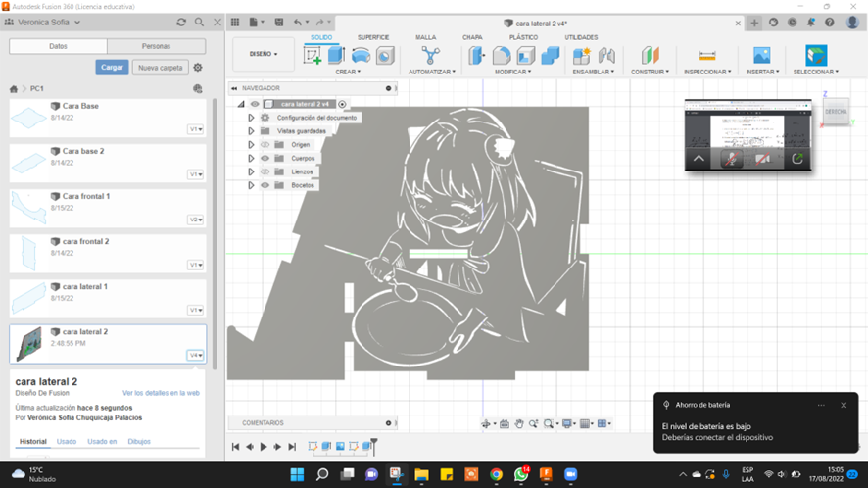Open Cara frontal 1 design thumbnail
The width and height of the screenshot is (868, 488).
coord(28,208)
